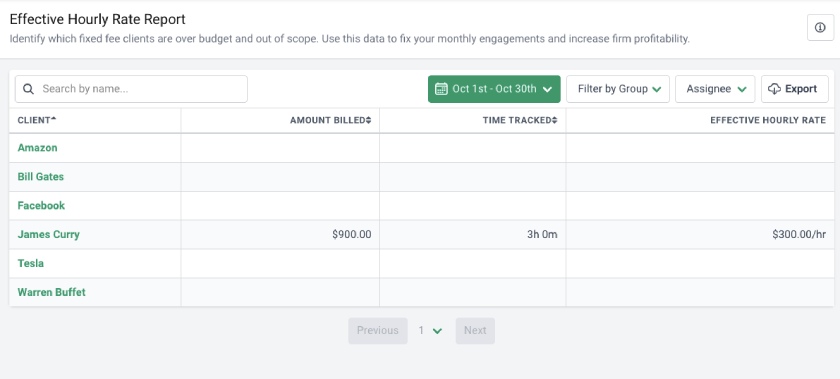
Task: Go to the Next page
Action: click(x=475, y=331)
